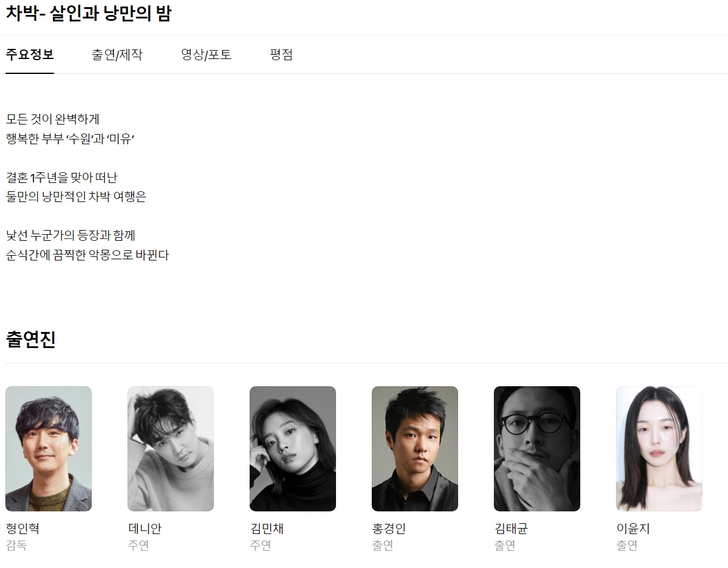The image size is (728, 568).
Task: Open the 주요정보 tab
Action: 30,55
